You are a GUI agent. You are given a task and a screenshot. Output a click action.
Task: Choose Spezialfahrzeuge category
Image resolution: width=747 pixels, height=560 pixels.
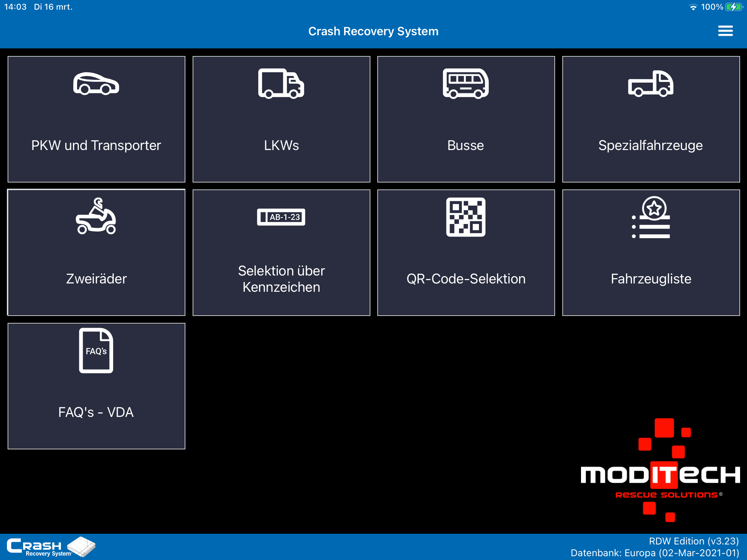651,119
